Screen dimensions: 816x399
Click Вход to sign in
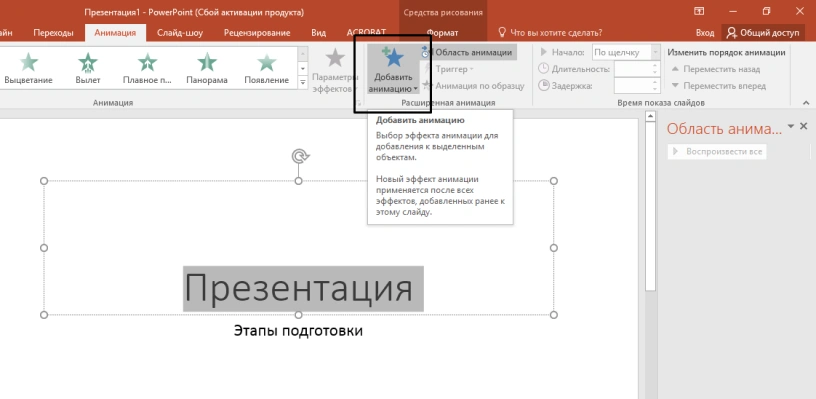[x=705, y=33]
